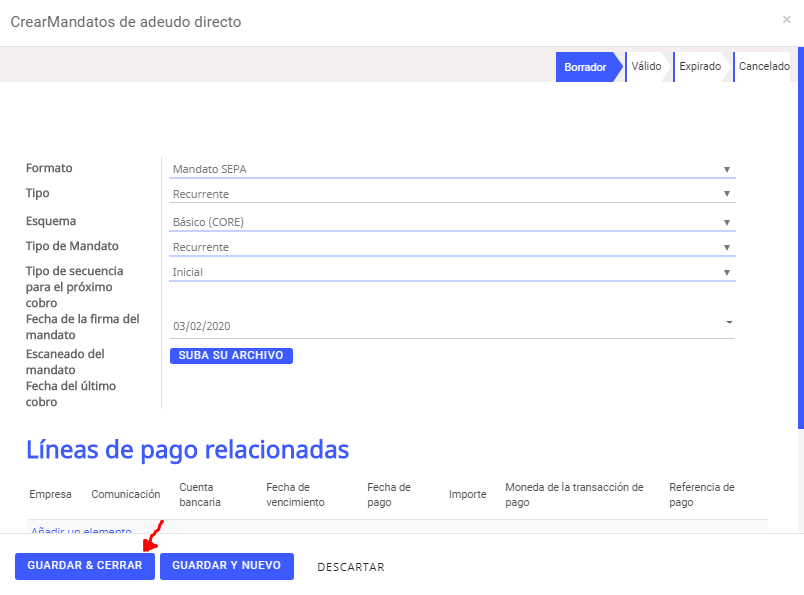Click the Comunicación column header
Viewport: 804px width, 595px height.
coord(126,494)
